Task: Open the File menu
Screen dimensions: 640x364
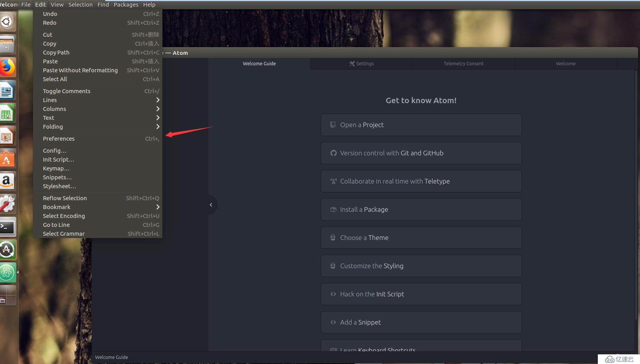Action: (26, 5)
